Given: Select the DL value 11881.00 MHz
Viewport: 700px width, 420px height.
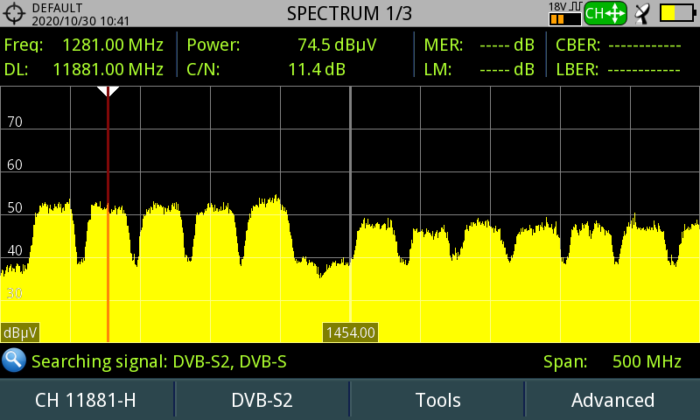Looking at the screenshot, I should click(108, 69).
